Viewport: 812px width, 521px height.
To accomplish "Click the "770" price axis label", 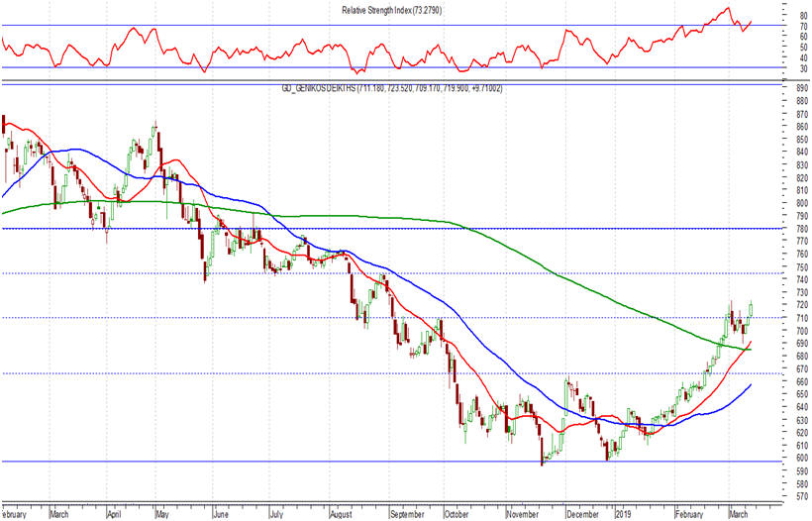I will pyautogui.click(x=802, y=241).
